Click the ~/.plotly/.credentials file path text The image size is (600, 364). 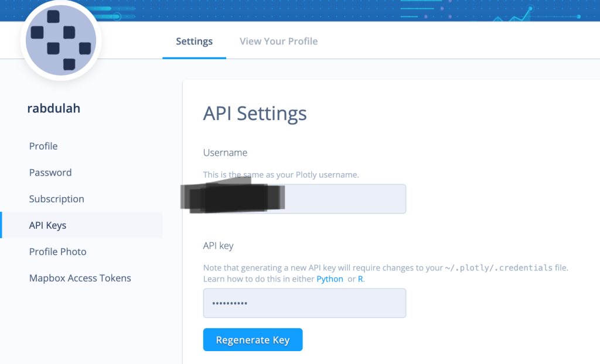click(x=498, y=268)
